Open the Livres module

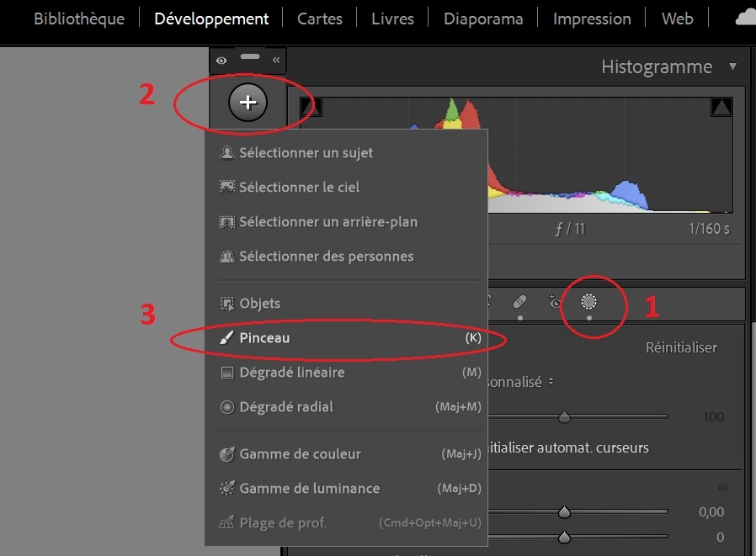click(x=392, y=19)
